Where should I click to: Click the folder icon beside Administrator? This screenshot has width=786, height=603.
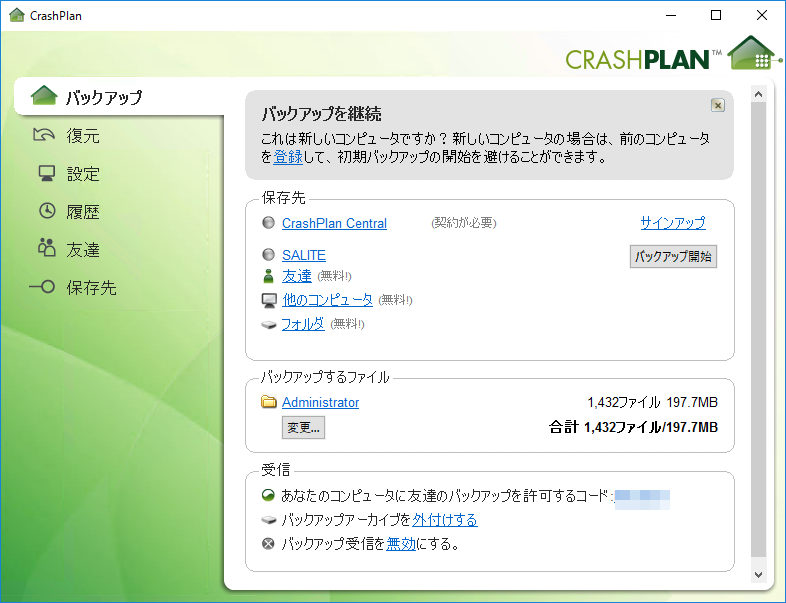tap(269, 401)
